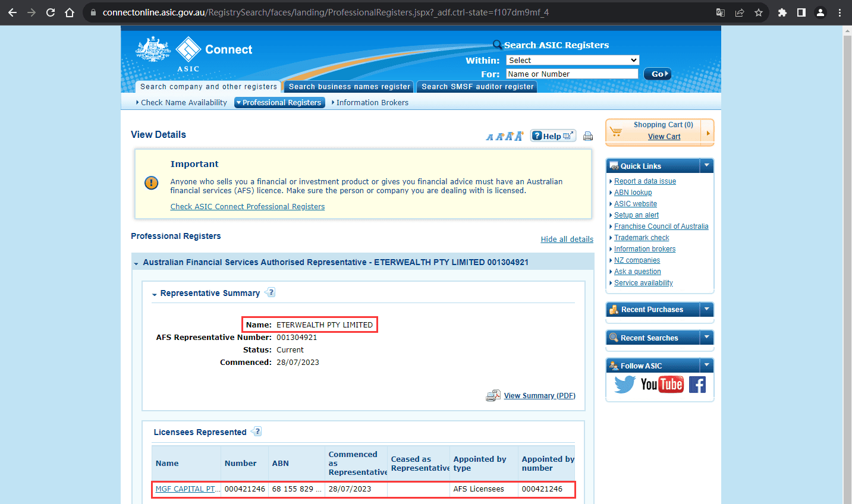
Task: Collapse the Representative Summary section
Action: [x=155, y=294]
